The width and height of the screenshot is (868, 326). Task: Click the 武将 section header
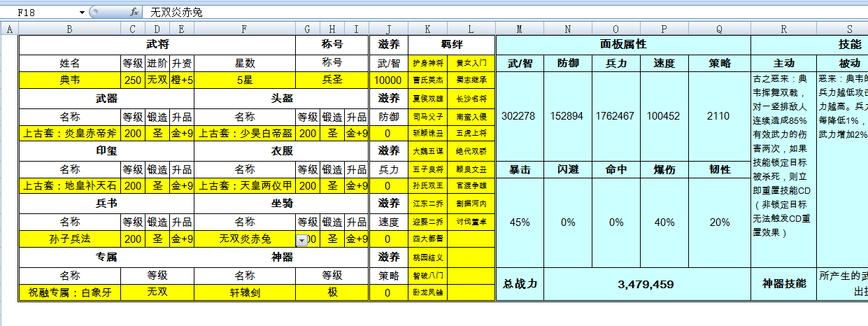(x=157, y=44)
